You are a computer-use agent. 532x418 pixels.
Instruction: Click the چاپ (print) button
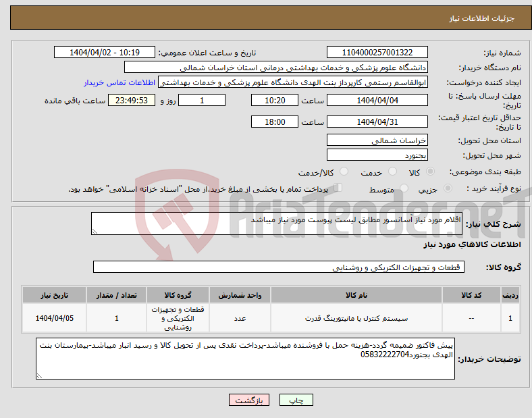(x=296, y=400)
